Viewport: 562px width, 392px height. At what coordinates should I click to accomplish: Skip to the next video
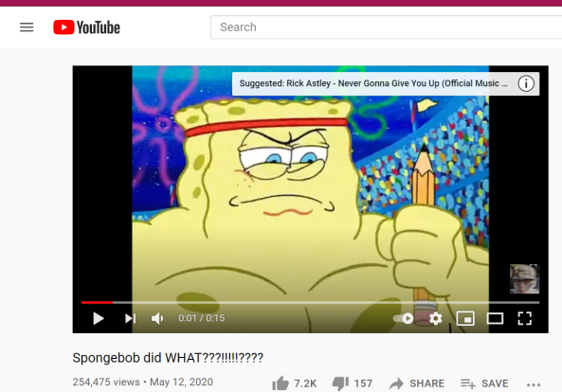pos(130,318)
